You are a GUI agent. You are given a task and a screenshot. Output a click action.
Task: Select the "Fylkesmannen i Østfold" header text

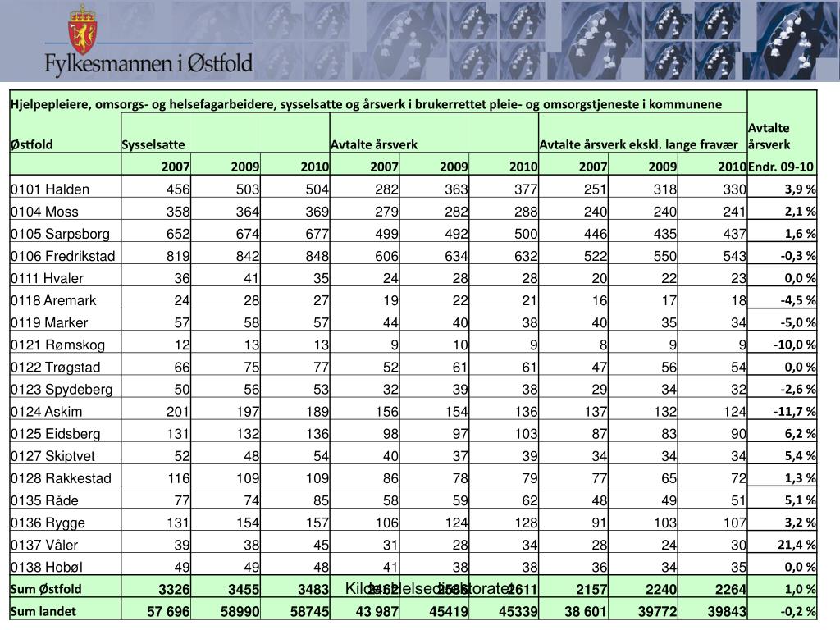(148, 64)
